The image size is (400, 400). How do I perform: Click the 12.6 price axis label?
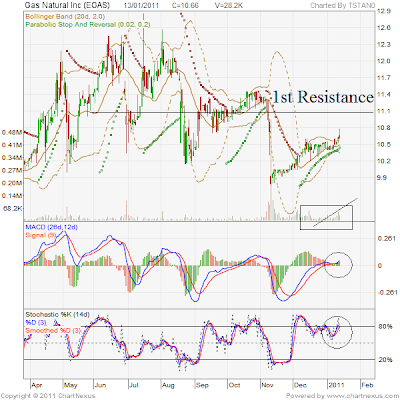384,28
